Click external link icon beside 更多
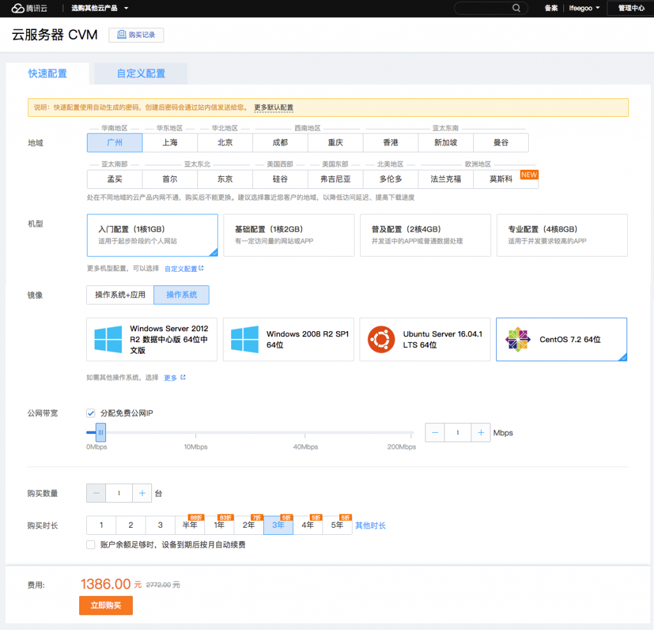Viewport: 654px width, 644px height. (x=183, y=377)
